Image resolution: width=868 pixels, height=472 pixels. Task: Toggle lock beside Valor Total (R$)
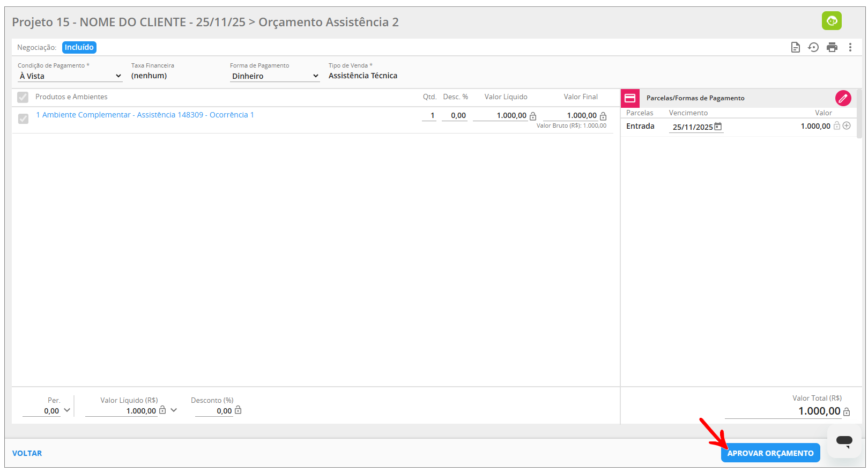(x=847, y=411)
